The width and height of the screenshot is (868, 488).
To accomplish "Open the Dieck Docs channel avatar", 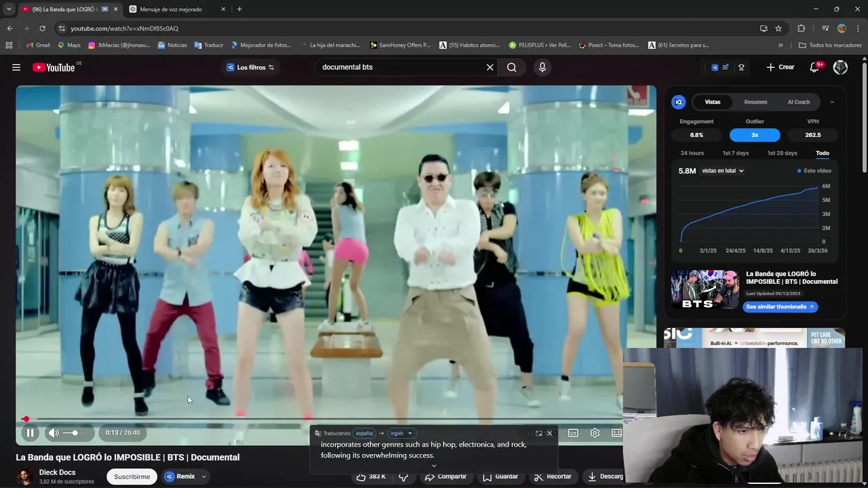I will point(25,476).
